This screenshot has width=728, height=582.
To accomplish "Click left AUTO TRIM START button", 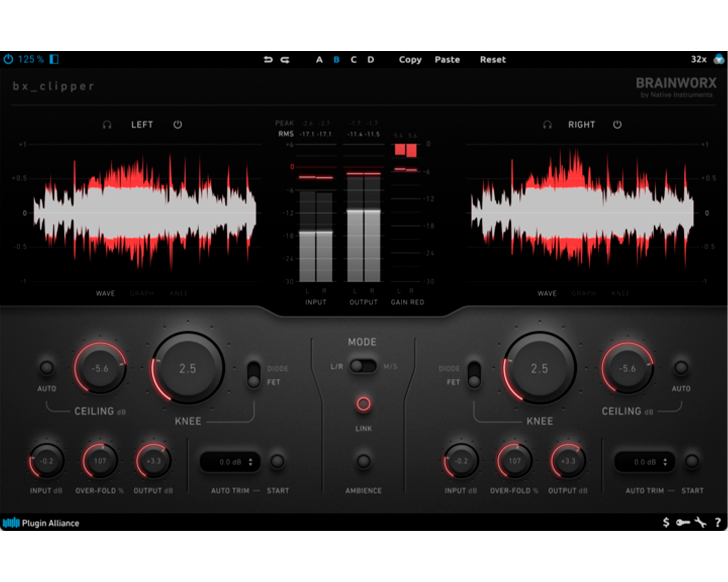I will [x=278, y=461].
